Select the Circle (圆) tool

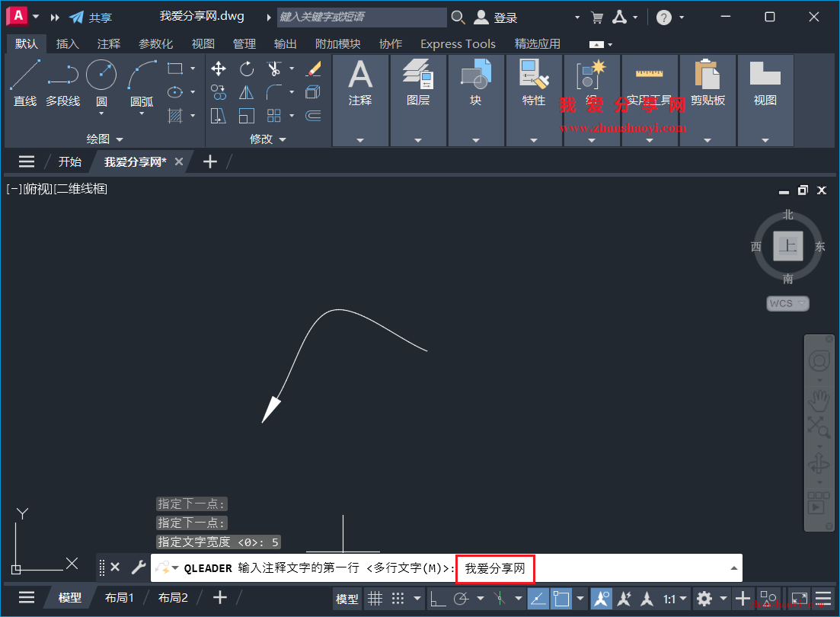coord(101,75)
